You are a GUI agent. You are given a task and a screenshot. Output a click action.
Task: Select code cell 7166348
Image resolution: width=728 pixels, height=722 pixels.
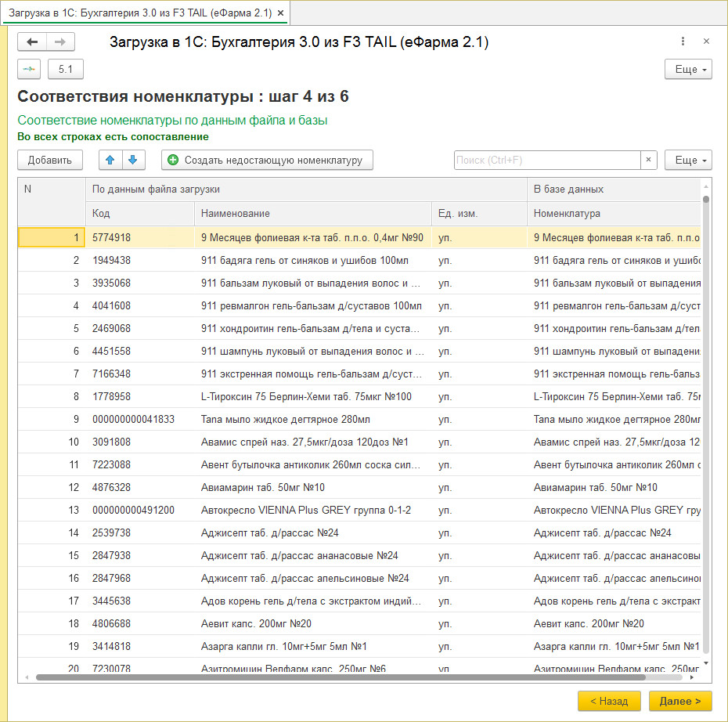(x=140, y=374)
